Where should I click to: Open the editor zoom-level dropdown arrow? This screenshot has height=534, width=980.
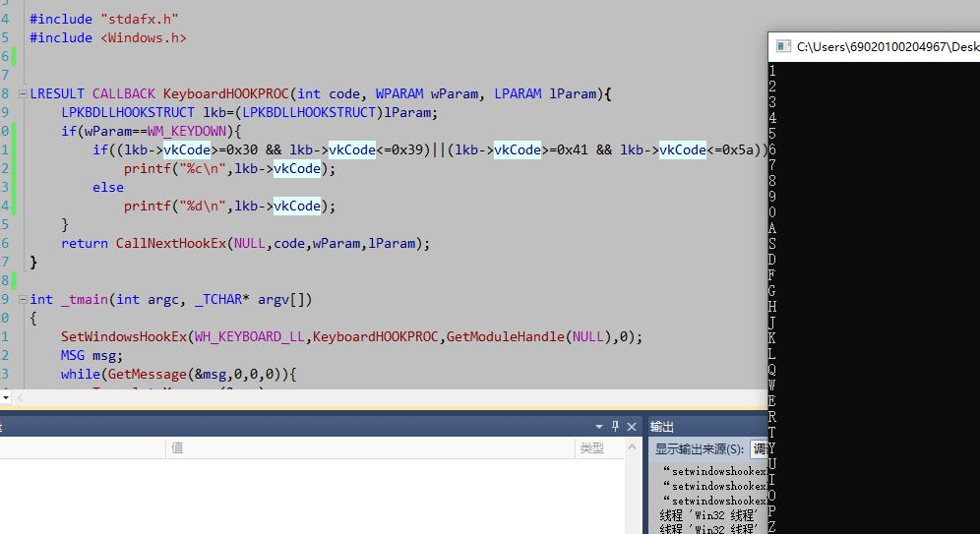coord(5,397)
